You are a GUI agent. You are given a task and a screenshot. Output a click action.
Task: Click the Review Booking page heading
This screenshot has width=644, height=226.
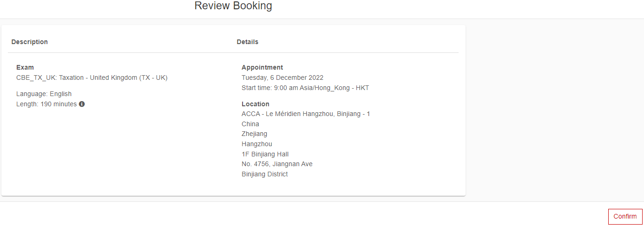coord(233,6)
